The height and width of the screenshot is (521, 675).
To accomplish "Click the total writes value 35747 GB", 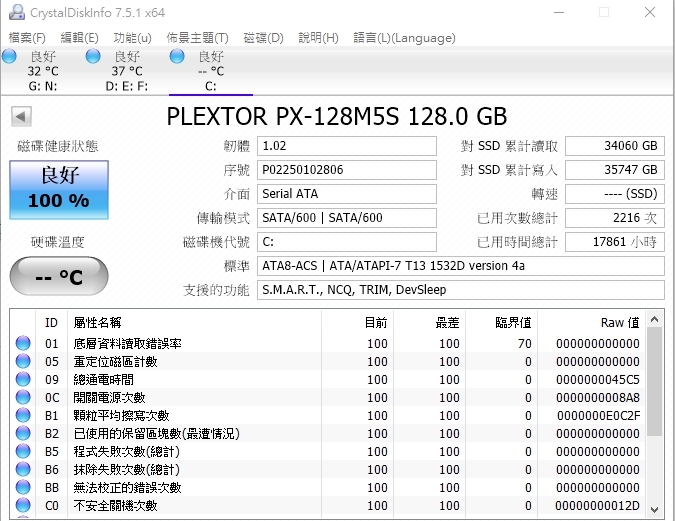I will [x=615, y=170].
